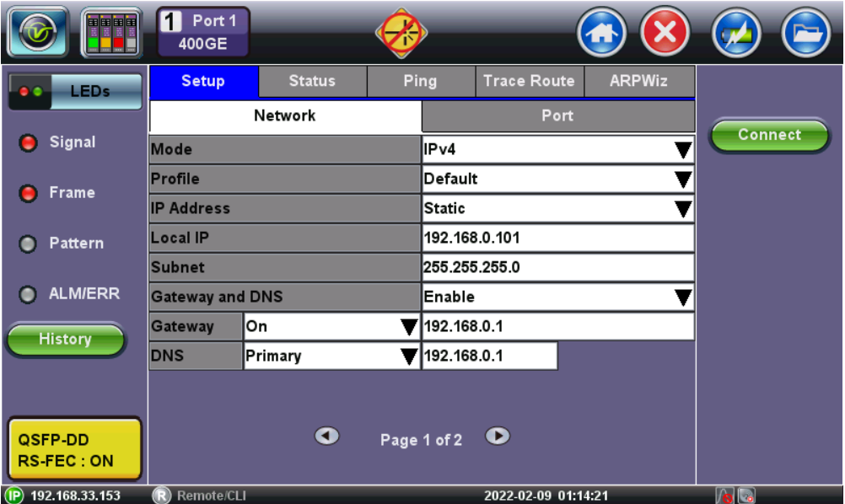Click the red X stop icon
This screenshot has height=504, width=845.
[665, 34]
